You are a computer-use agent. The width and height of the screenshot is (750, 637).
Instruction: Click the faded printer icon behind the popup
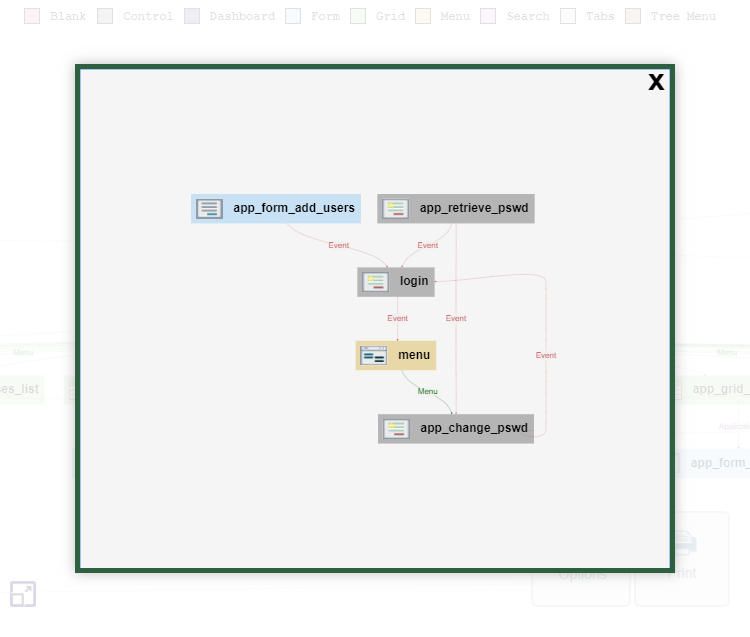click(682, 547)
